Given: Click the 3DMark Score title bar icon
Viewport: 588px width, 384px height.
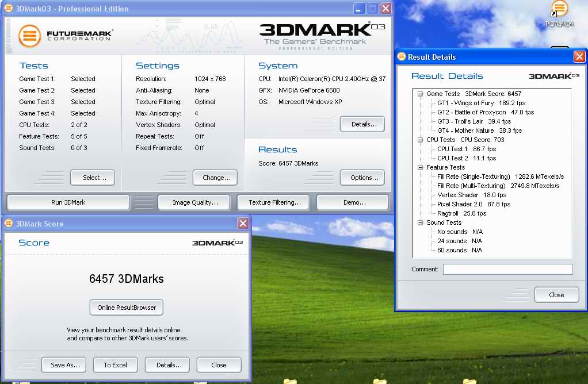Looking at the screenshot, I should click(8, 223).
